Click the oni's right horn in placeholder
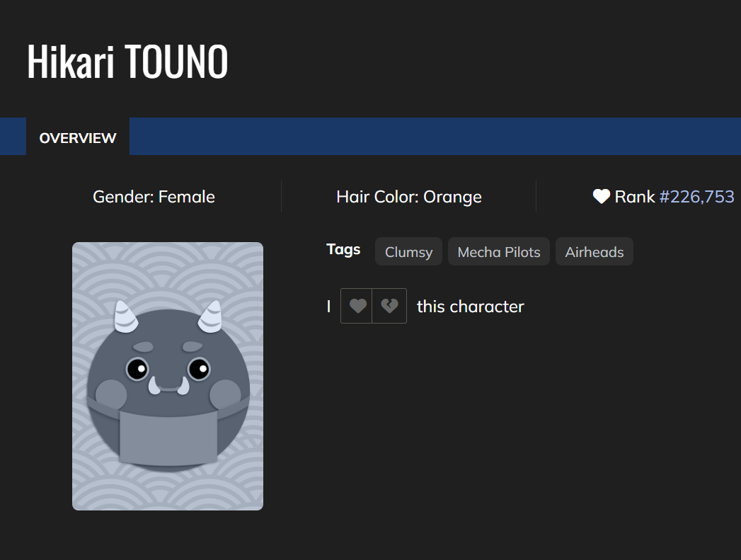 coord(212,318)
